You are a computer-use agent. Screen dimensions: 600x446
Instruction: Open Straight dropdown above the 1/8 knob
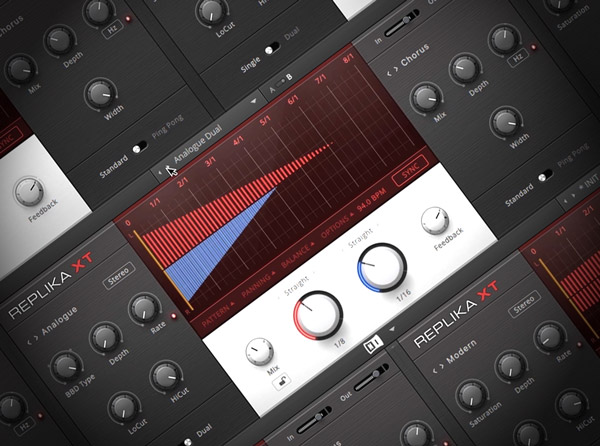[296, 286]
